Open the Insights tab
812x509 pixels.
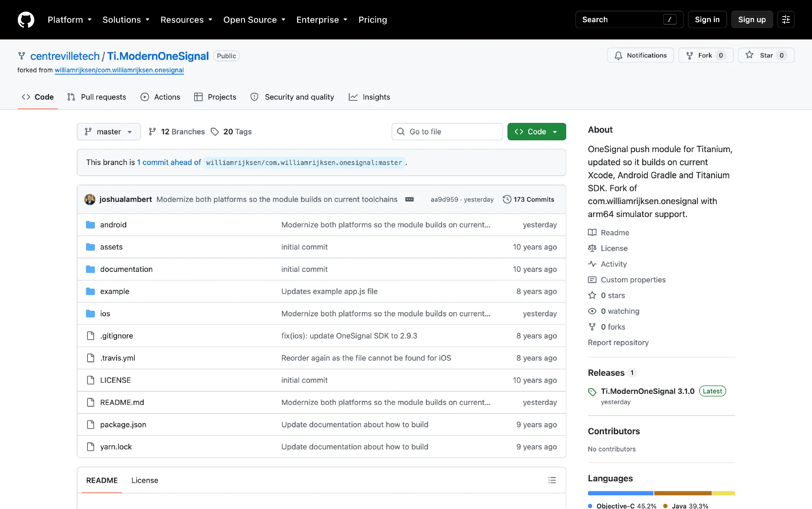(x=369, y=97)
